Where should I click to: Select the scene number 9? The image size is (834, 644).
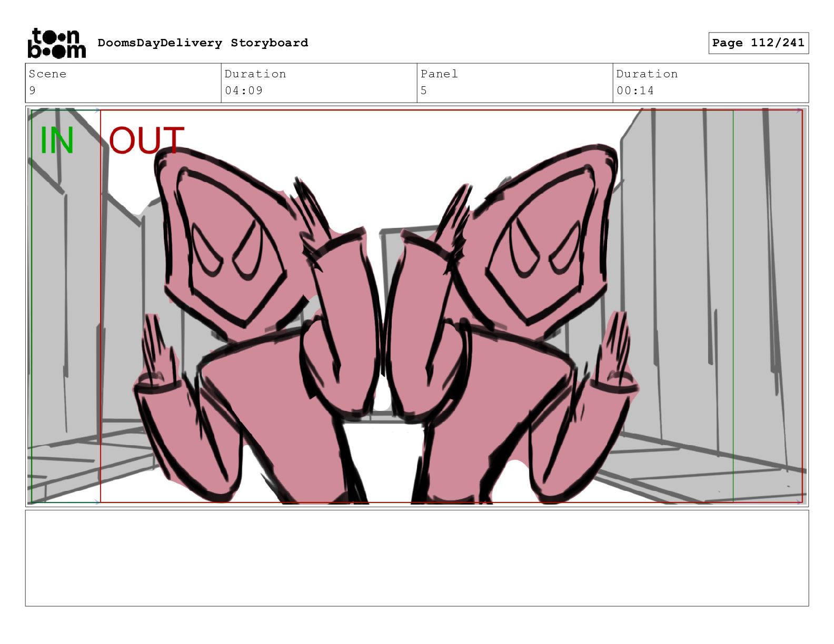click(x=33, y=90)
